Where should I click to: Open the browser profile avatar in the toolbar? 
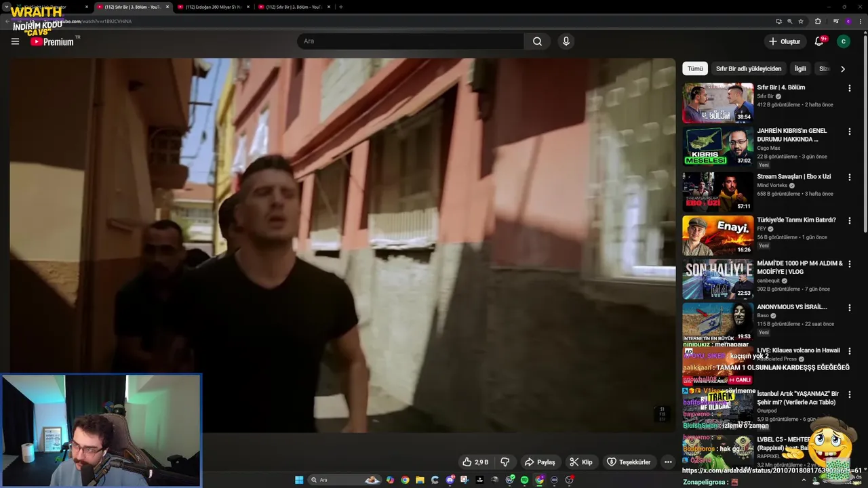tap(848, 21)
